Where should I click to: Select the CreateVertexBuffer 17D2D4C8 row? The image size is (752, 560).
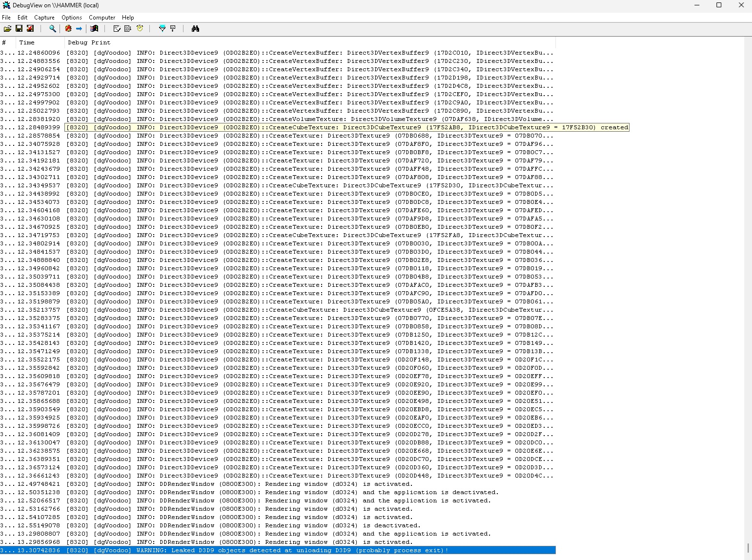(x=278, y=86)
